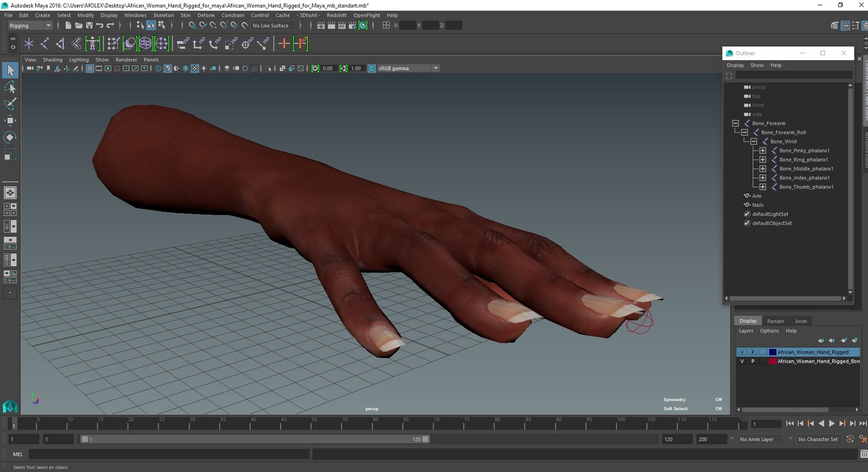Toggle playback P of African_Woman_Hand_Rigged layer
868x472 pixels.
753,352
